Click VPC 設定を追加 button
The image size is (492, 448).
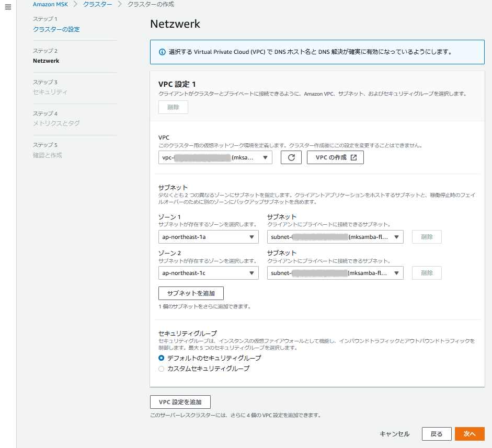tap(180, 402)
